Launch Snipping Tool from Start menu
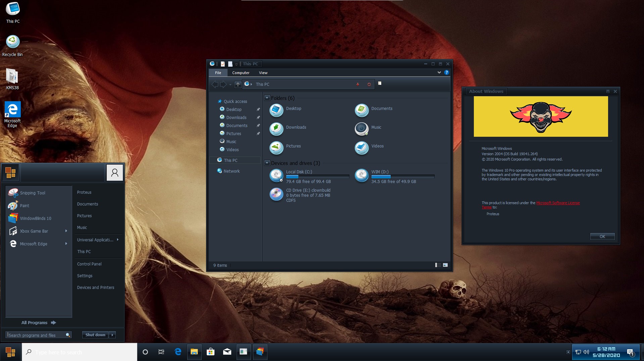Screen dimensions: 644x361 [x=38, y=193]
